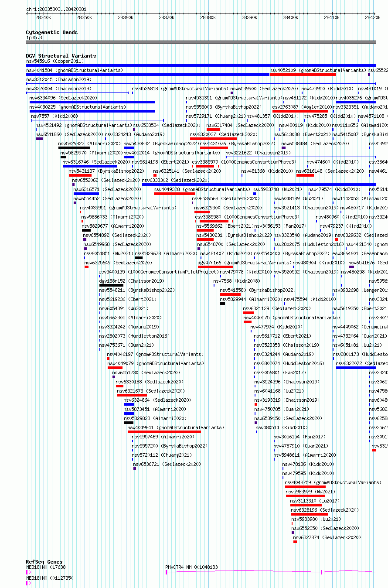Image resolution: width=388 pixels, height=588 pixels.
Task: Select the nsv5829678 (Almarri2020) label
Action: [166, 253]
